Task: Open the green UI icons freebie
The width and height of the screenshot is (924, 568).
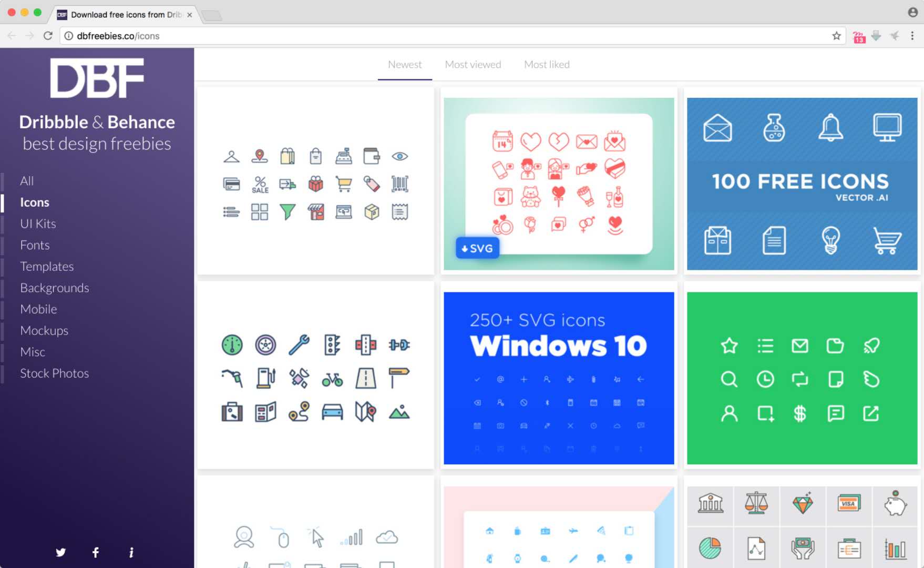Action: pos(802,375)
